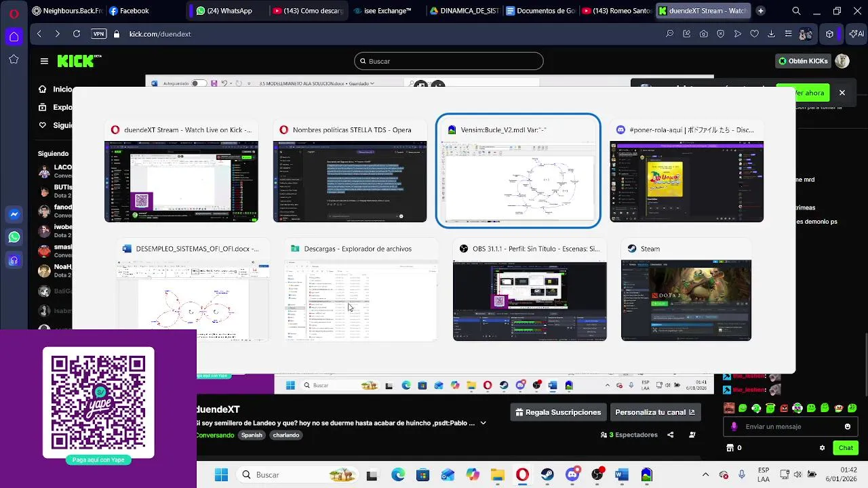
Task: Select the Steam Dota 2 window
Action: (x=686, y=291)
